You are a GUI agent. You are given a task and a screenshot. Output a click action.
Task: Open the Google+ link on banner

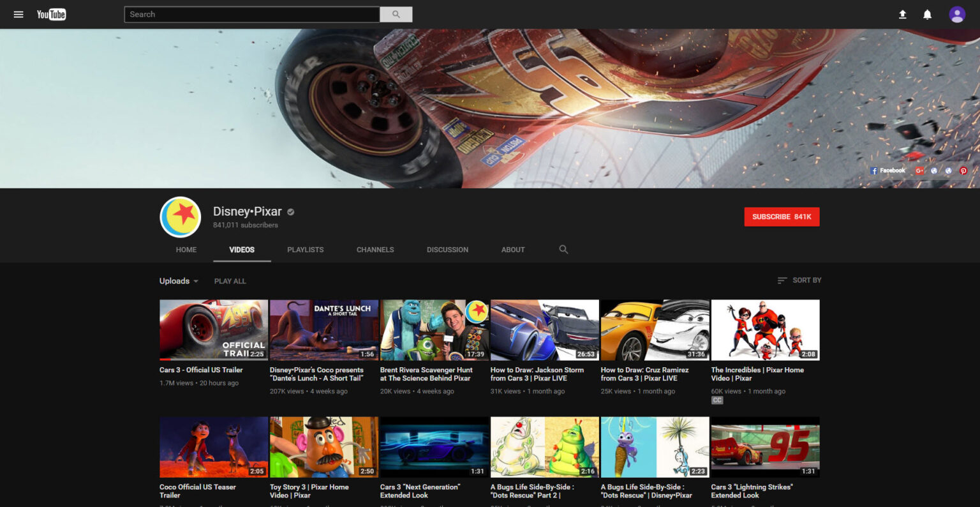click(x=919, y=170)
